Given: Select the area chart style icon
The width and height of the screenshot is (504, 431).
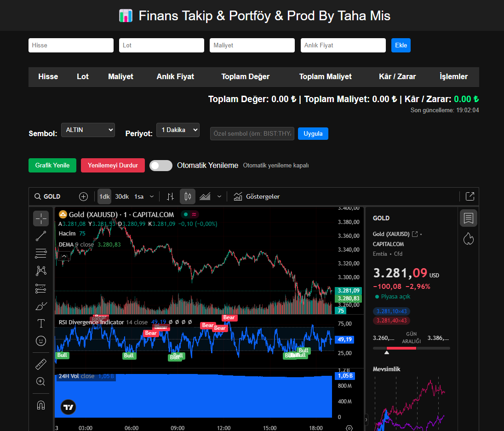Looking at the screenshot, I should tap(205, 197).
